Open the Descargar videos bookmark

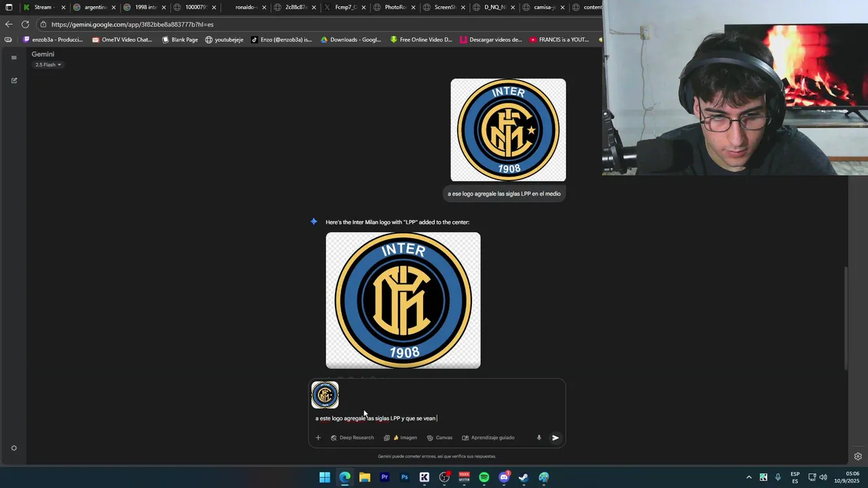click(491, 40)
